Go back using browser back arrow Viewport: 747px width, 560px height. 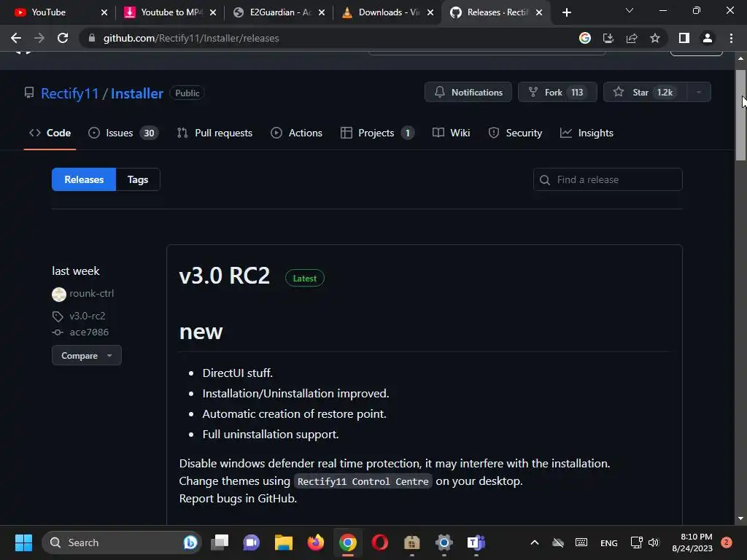point(16,38)
